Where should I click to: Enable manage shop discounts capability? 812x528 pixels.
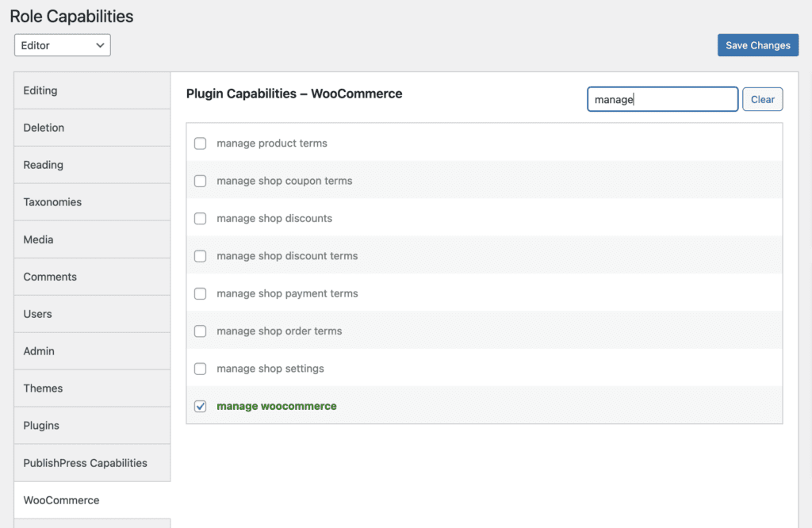[x=200, y=218]
